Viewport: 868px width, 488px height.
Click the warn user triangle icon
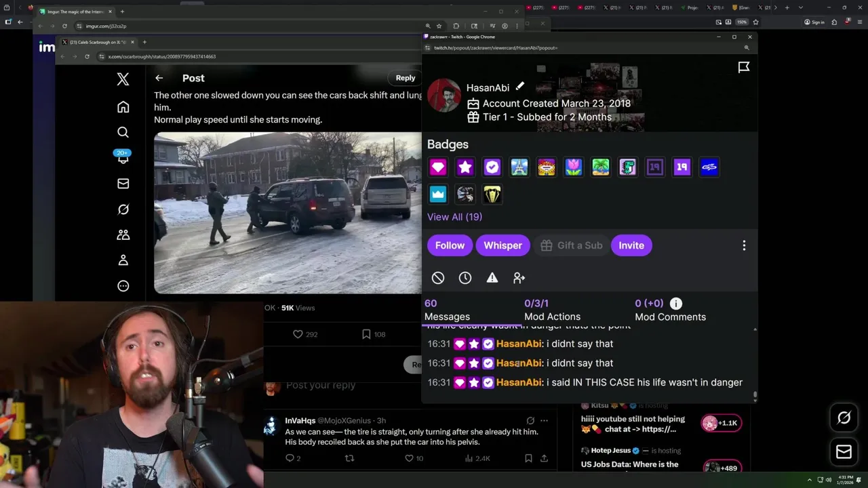click(492, 278)
